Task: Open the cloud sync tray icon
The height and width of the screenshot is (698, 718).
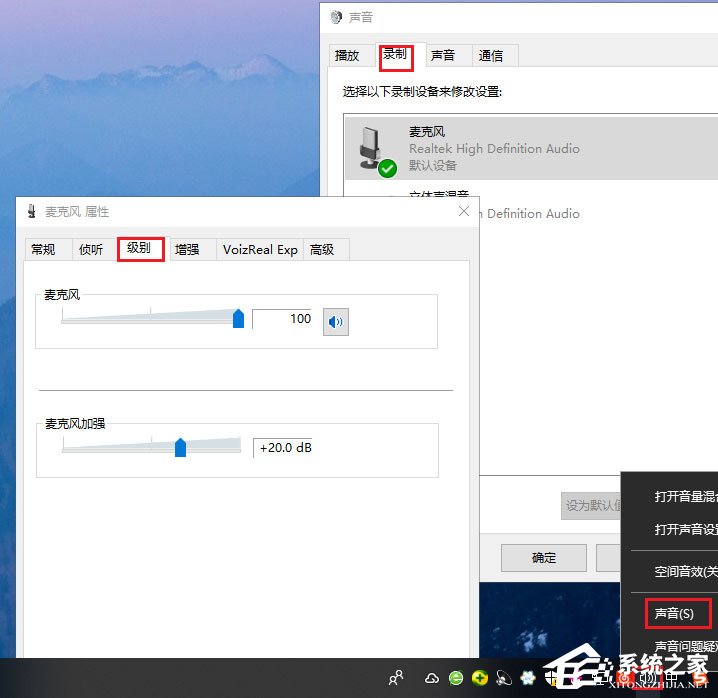Action: pyautogui.click(x=432, y=678)
